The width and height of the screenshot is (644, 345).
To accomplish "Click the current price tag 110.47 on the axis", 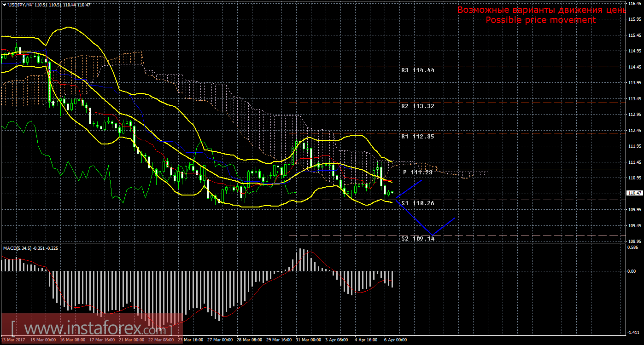I will point(635,193).
